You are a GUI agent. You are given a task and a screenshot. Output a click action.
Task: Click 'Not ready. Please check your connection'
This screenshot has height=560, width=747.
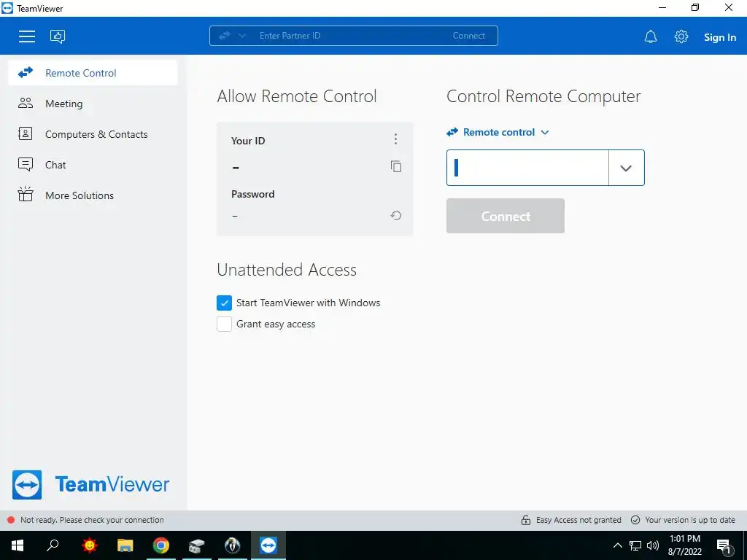click(92, 520)
